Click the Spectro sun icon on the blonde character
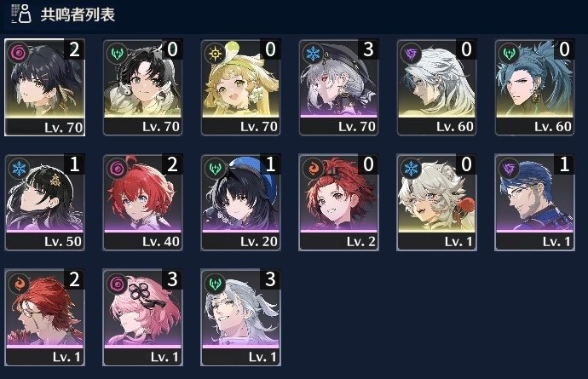Viewport: 588px width, 379px height. [x=215, y=54]
